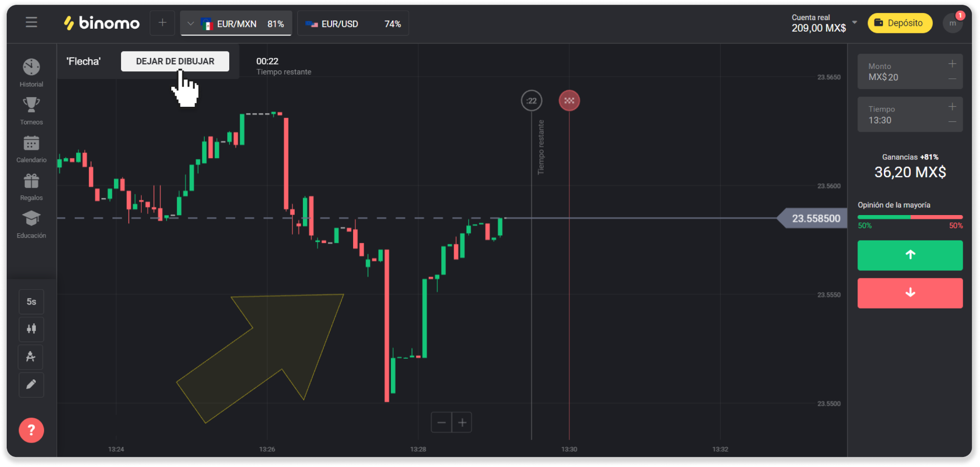Decrease the Tiempo expiry with minus

(952, 122)
